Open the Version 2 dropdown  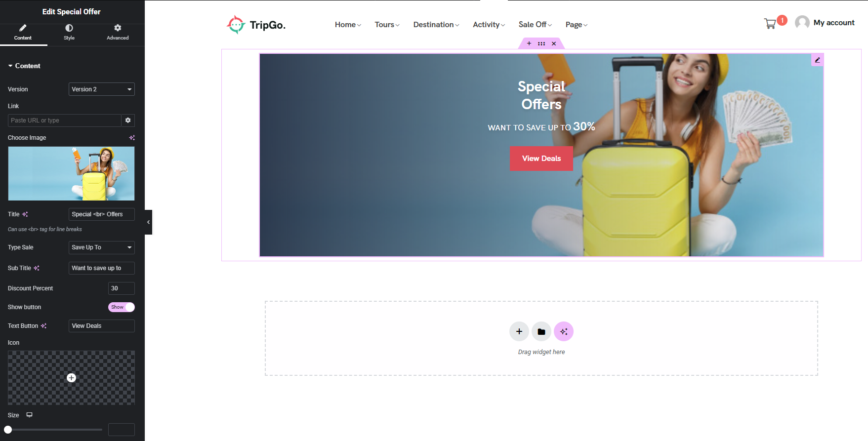click(102, 89)
